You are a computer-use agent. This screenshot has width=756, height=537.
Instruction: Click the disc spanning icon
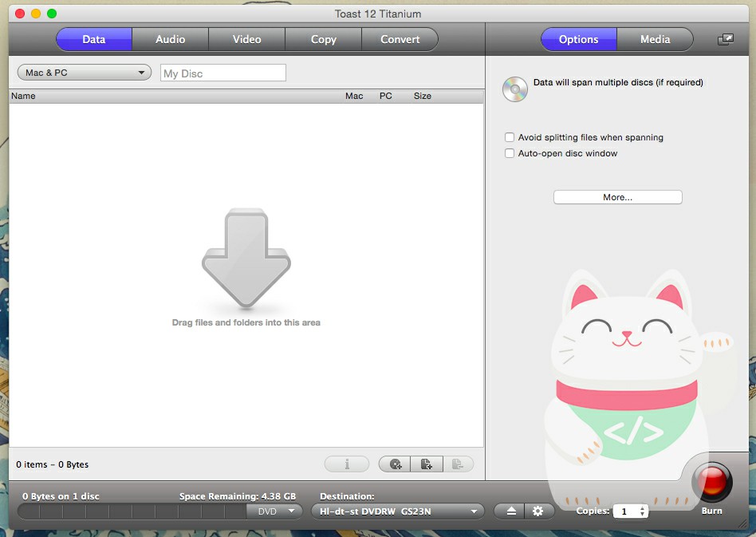(515, 89)
